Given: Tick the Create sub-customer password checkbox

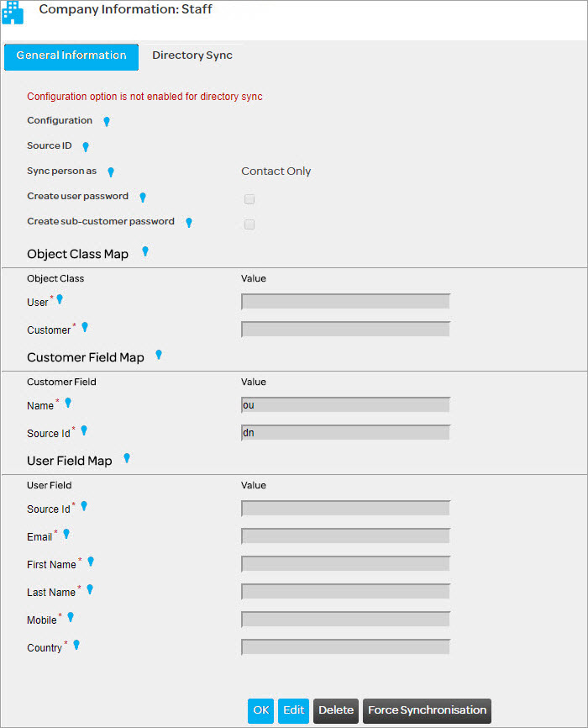Looking at the screenshot, I should pyautogui.click(x=249, y=224).
